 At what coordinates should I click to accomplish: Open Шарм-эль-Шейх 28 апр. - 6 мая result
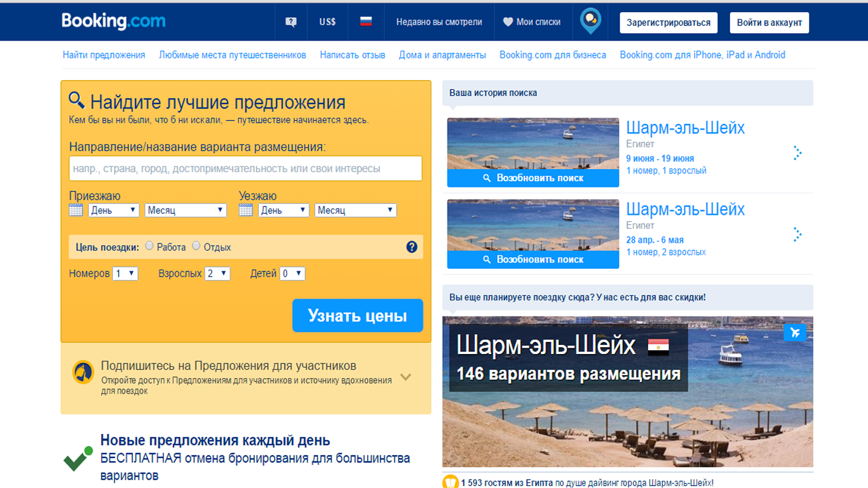686,209
